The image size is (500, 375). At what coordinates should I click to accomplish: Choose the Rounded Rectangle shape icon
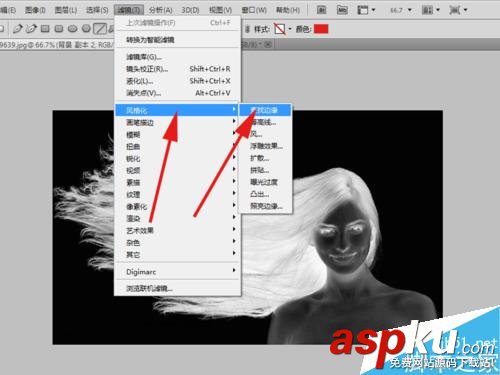[x=59, y=29]
